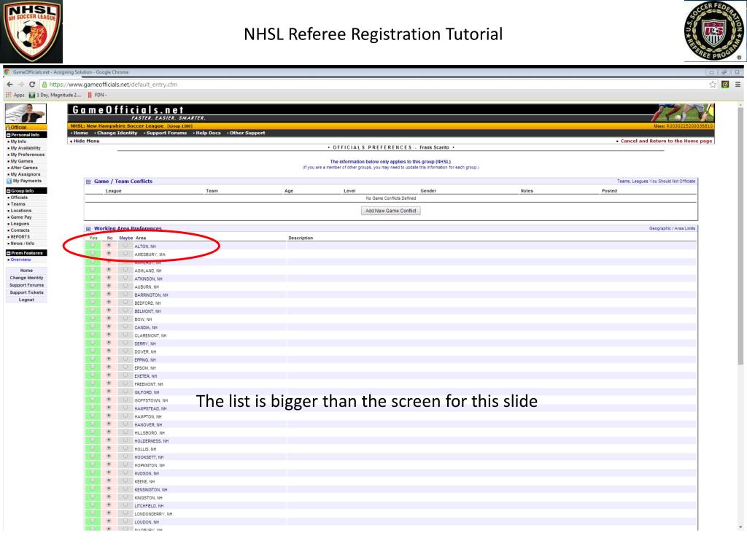This screenshot has width=747, height=560.
Task: Click the browser back arrow
Action: [x=8, y=85]
